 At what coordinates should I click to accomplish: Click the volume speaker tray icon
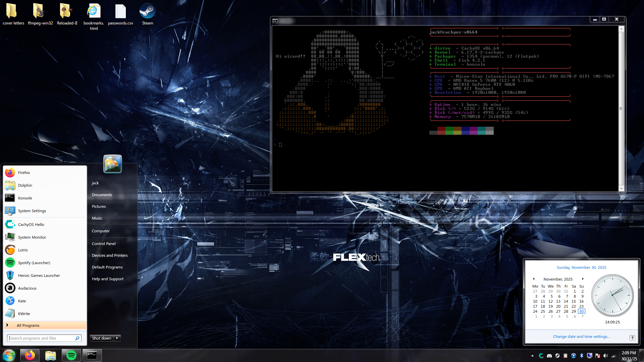coord(605,356)
